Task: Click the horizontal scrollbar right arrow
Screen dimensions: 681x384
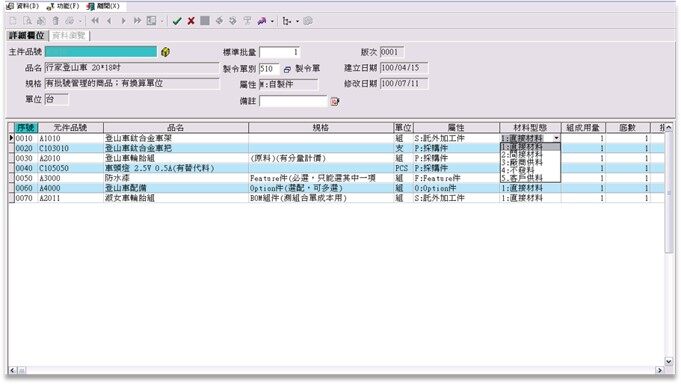Action: tap(660, 371)
